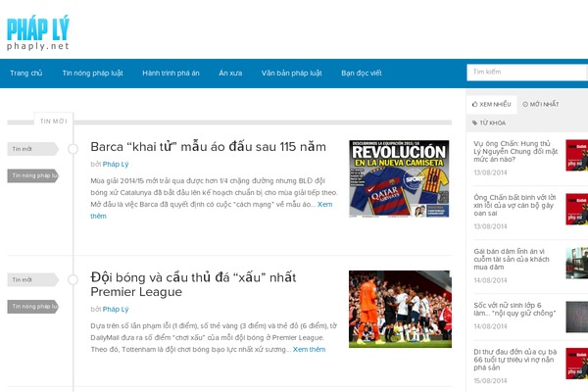Open sidebar story Di thư đau đớn của cụ bà

coord(515,360)
